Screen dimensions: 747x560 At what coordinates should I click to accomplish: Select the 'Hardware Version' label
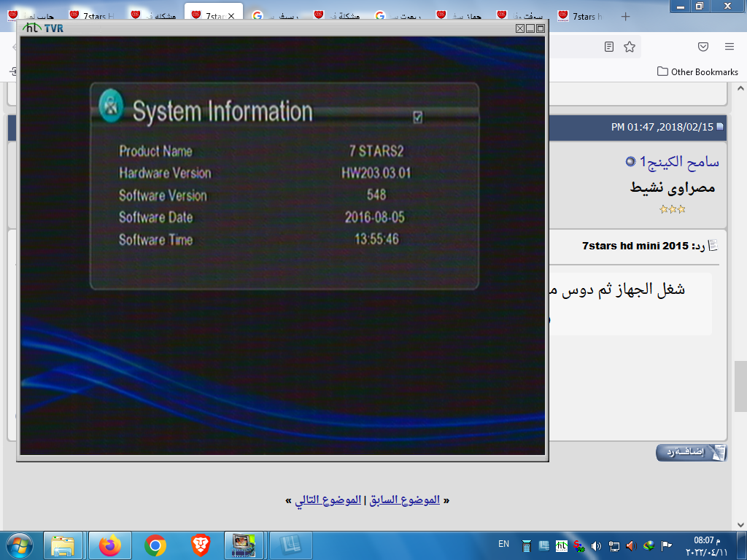(165, 173)
